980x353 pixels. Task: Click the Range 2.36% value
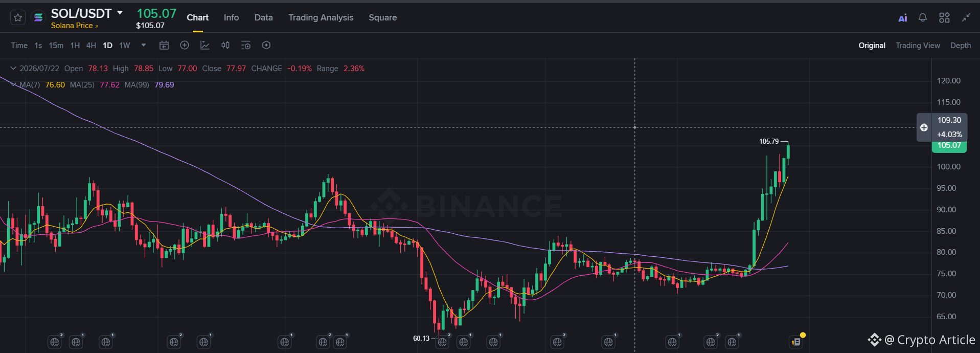click(x=354, y=69)
